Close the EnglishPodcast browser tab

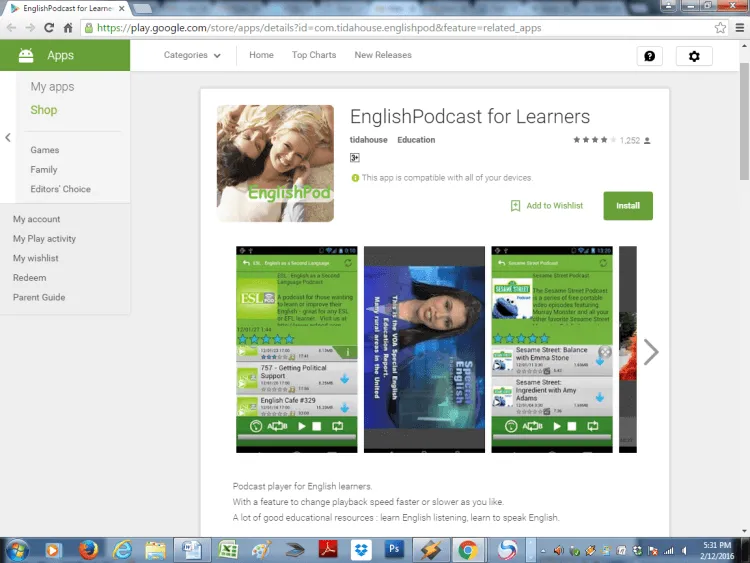pyautogui.click(x=121, y=8)
